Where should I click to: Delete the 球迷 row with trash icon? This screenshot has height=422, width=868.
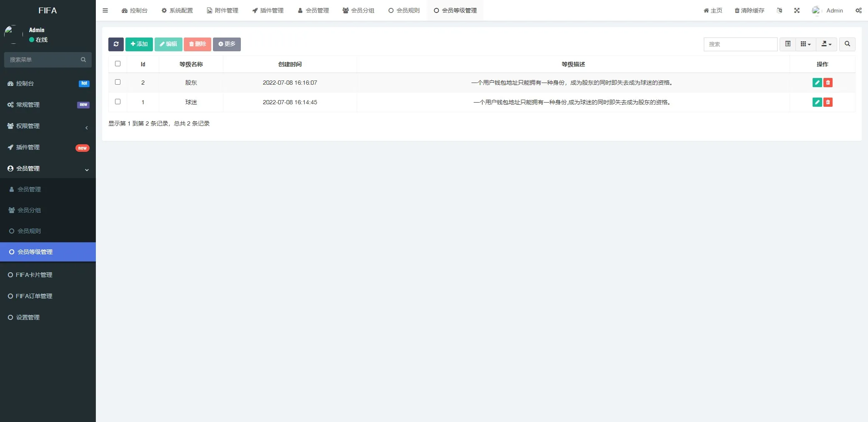coord(828,102)
